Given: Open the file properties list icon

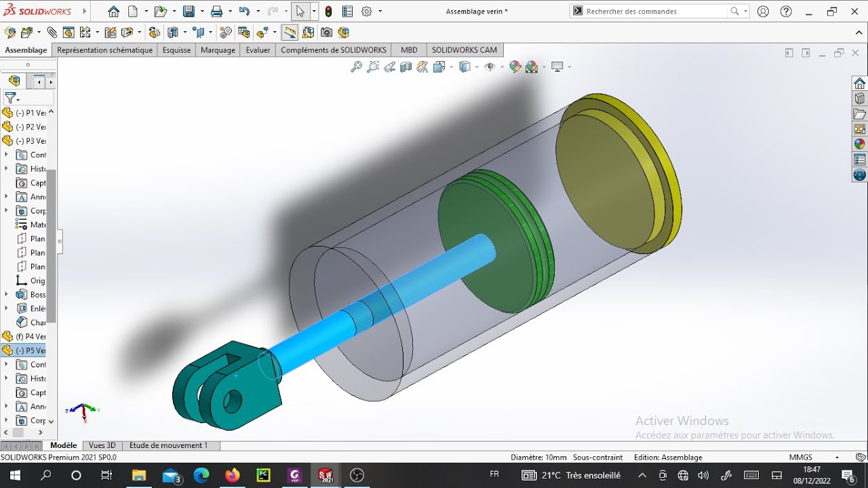Looking at the screenshot, I should point(347,12).
